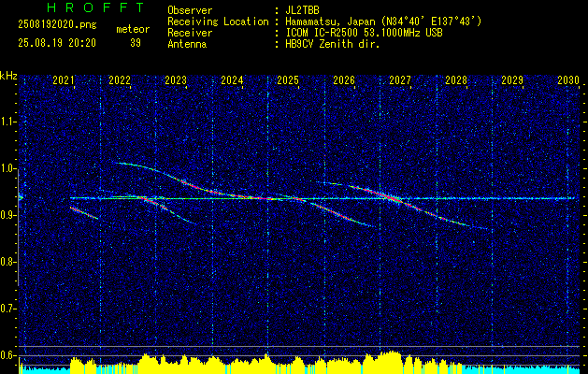Click the 2022 time marker
Screen dimensions: 588x374
coord(120,80)
